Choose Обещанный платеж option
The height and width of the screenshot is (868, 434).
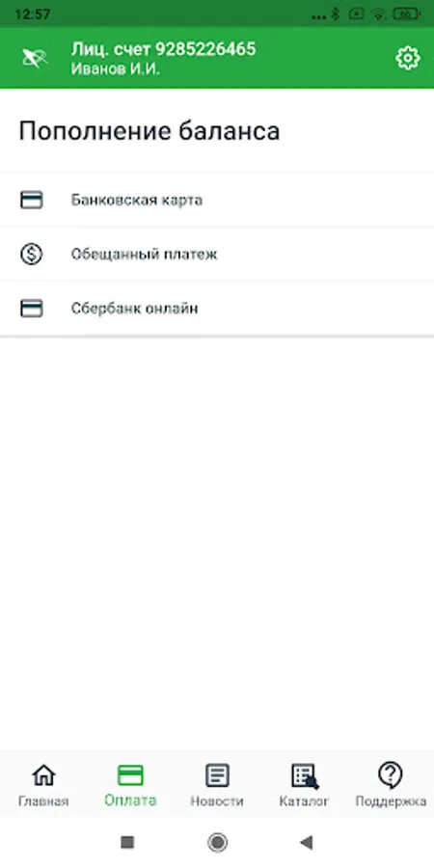pos(217,254)
